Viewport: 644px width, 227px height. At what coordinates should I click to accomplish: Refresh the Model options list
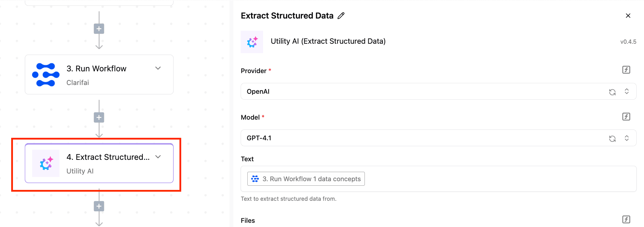coord(612,139)
